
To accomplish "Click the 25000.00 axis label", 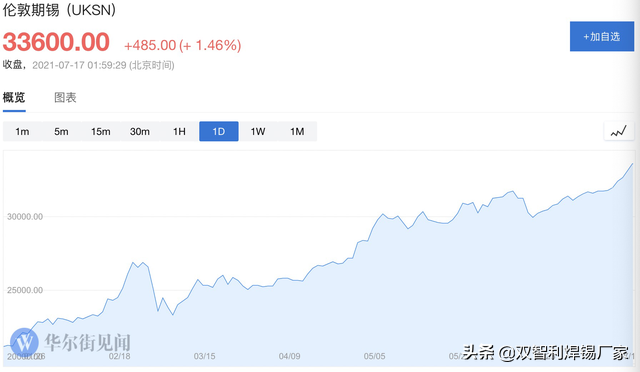I will coord(25,290).
